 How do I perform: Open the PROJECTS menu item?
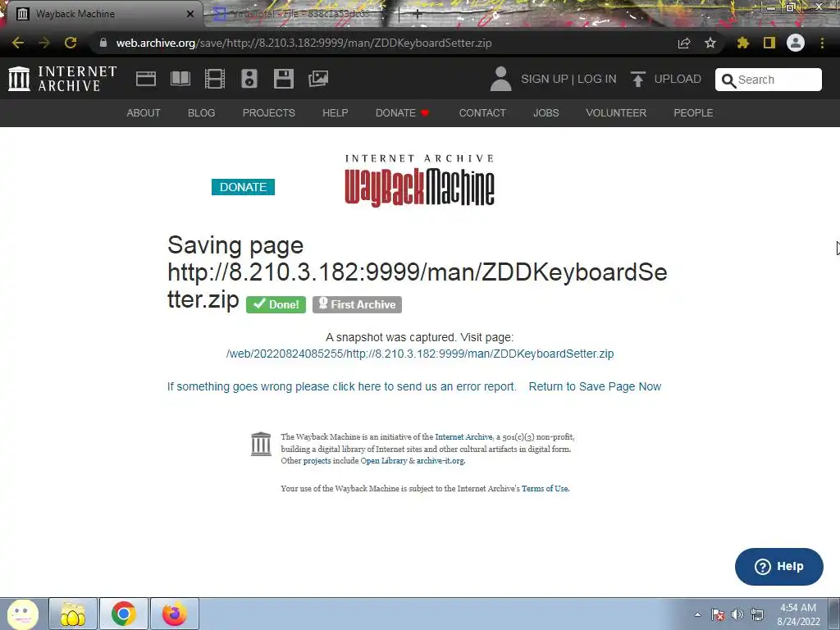click(269, 113)
